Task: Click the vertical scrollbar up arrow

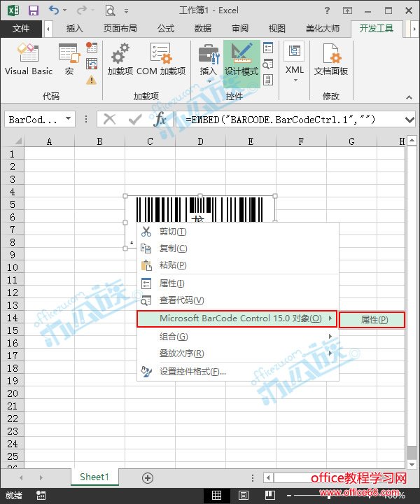Action: pyautogui.click(x=412, y=140)
